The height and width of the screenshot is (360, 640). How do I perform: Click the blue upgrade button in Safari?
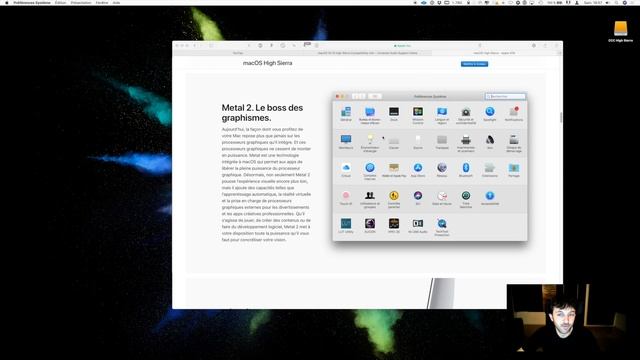pyautogui.click(x=474, y=64)
